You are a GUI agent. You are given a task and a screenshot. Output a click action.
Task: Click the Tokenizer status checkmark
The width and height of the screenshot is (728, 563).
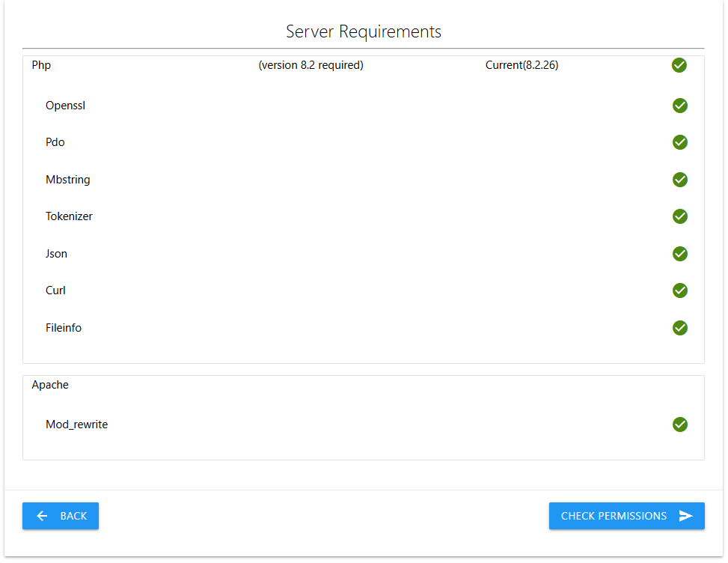click(x=679, y=216)
